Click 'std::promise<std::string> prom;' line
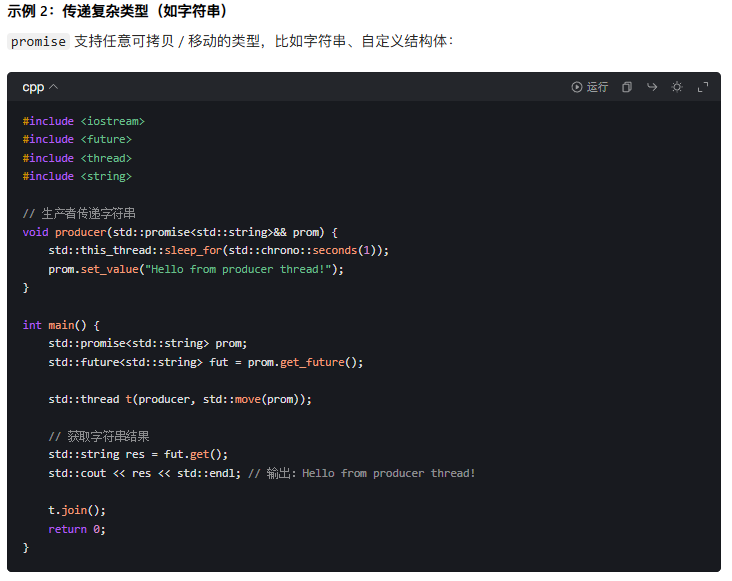The height and width of the screenshot is (581, 732). click(x=148, y=343)
